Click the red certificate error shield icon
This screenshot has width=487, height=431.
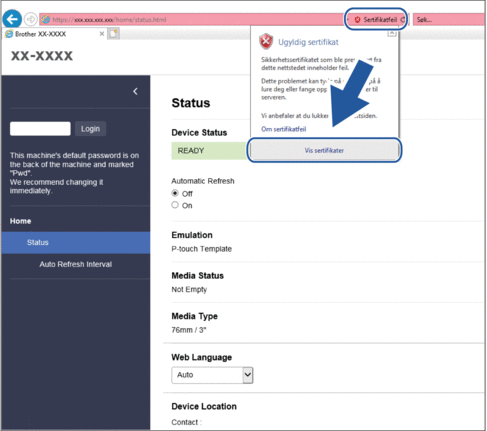(x=357, y=20)
